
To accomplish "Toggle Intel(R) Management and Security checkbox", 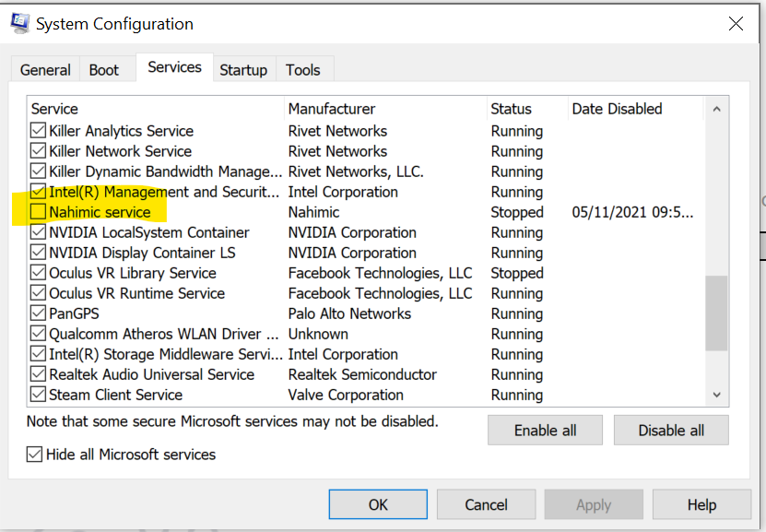I will (x=38, y=192).
